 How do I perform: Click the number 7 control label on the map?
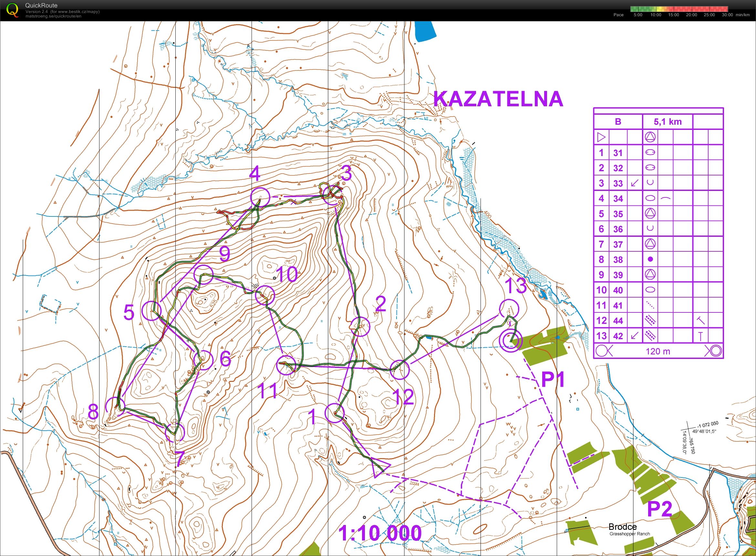[179, 459]
